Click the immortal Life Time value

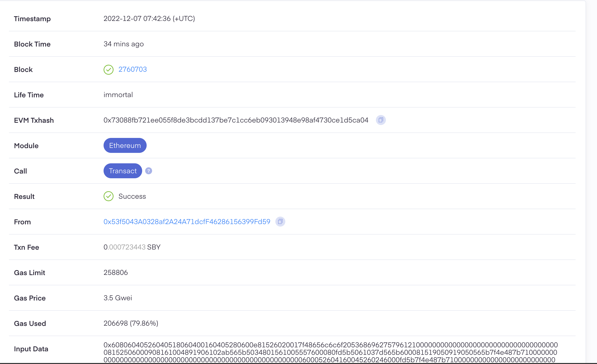coord(118,95)
